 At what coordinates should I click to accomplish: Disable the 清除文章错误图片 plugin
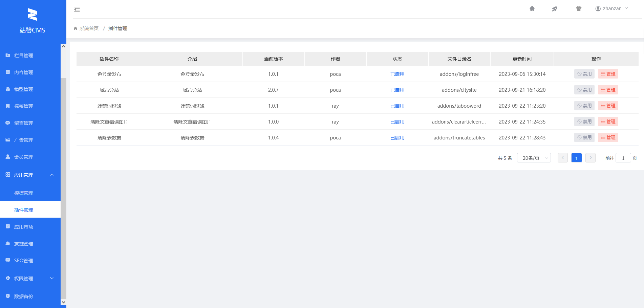click(584, 122)
